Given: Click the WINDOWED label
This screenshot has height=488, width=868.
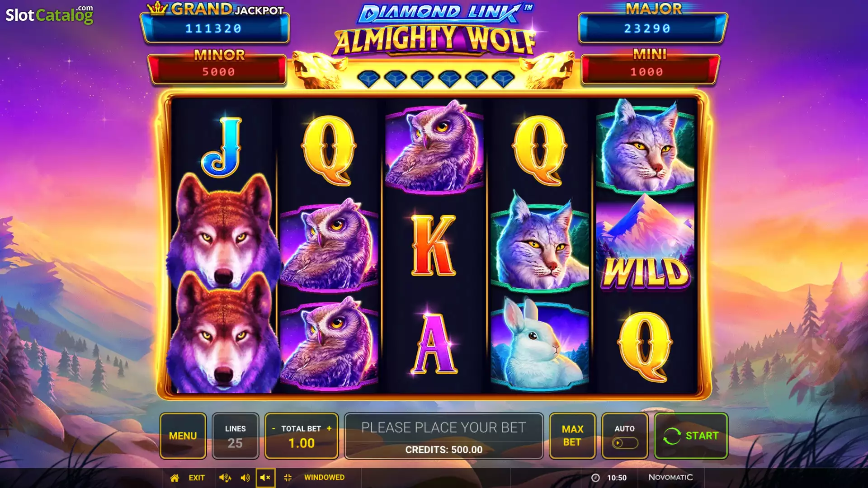Looking at the screenshot, I should pyautogui.click(x=324, y=477).
